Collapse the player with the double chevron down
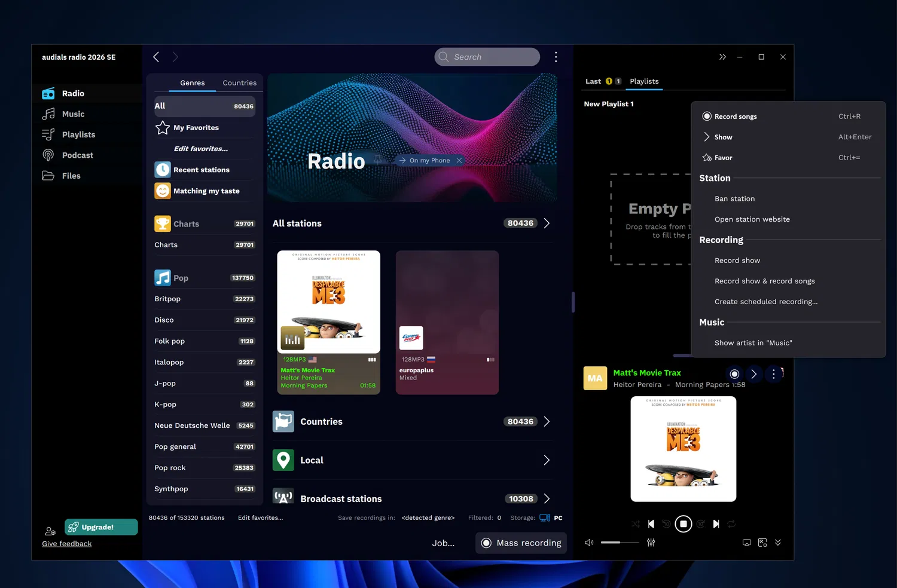The width and height of the screenshot is (897, 588). [778, 543]
